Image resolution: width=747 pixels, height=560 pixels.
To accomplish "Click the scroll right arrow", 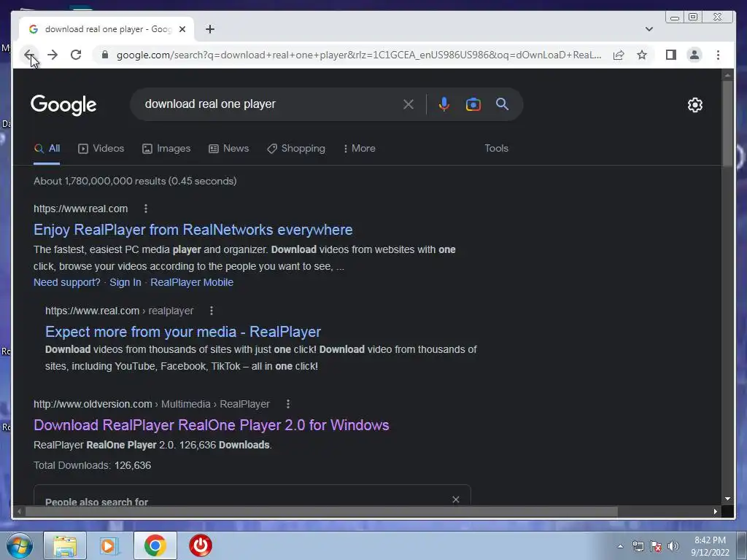I will coord(716,511).
